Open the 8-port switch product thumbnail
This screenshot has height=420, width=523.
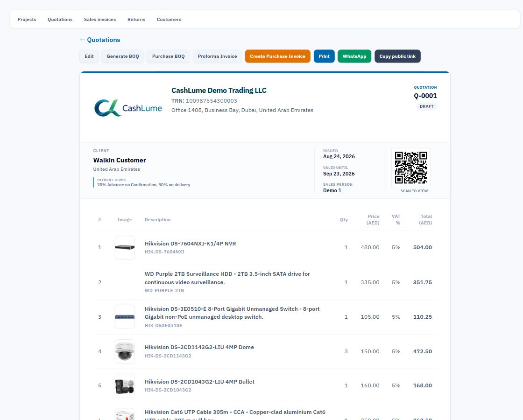click(x=125, y=317)
